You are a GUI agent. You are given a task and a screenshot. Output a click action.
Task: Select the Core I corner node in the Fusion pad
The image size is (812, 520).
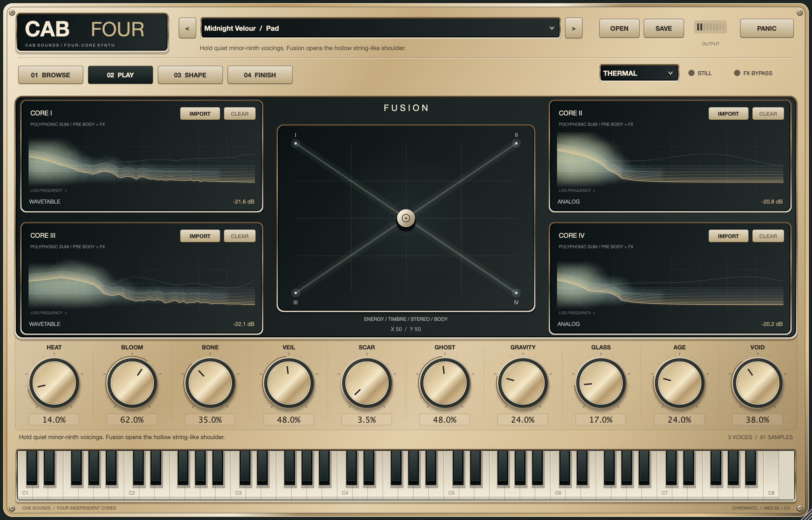point(296,143)
